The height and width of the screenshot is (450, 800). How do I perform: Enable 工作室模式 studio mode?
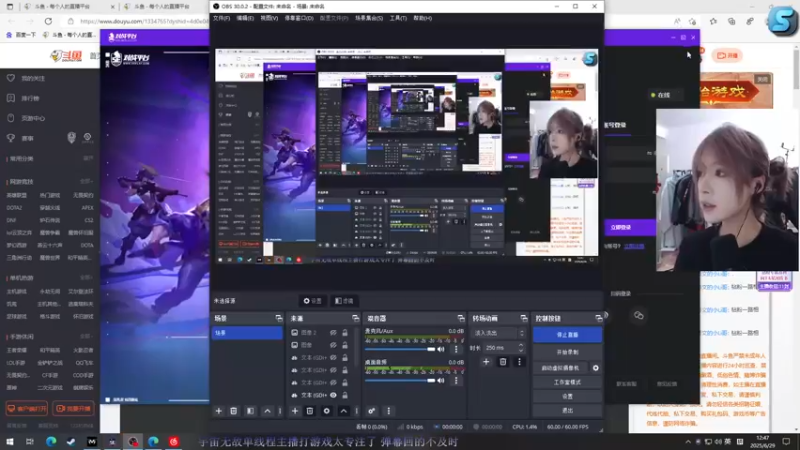click(567, 382)
